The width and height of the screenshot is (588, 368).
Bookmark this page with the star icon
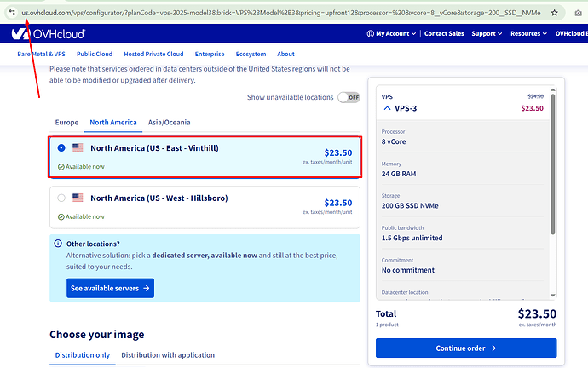click(554, 13)
